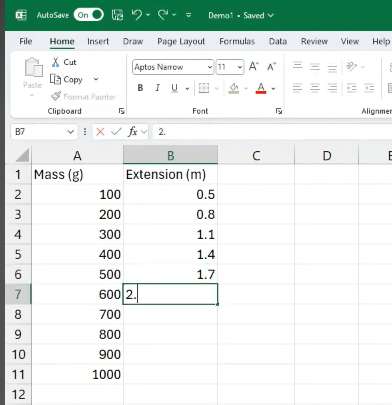Open the Help tab

pos(381,41)
